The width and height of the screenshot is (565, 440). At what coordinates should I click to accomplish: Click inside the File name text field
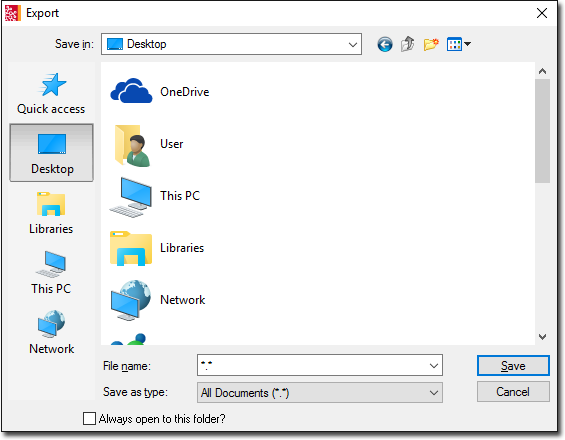(313, 365)
